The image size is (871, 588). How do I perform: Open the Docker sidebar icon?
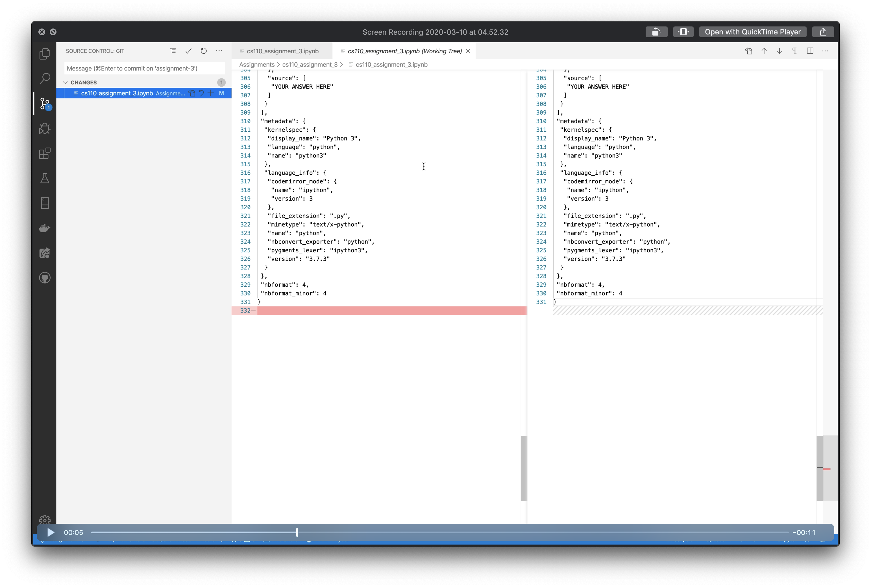coord(45,228)
